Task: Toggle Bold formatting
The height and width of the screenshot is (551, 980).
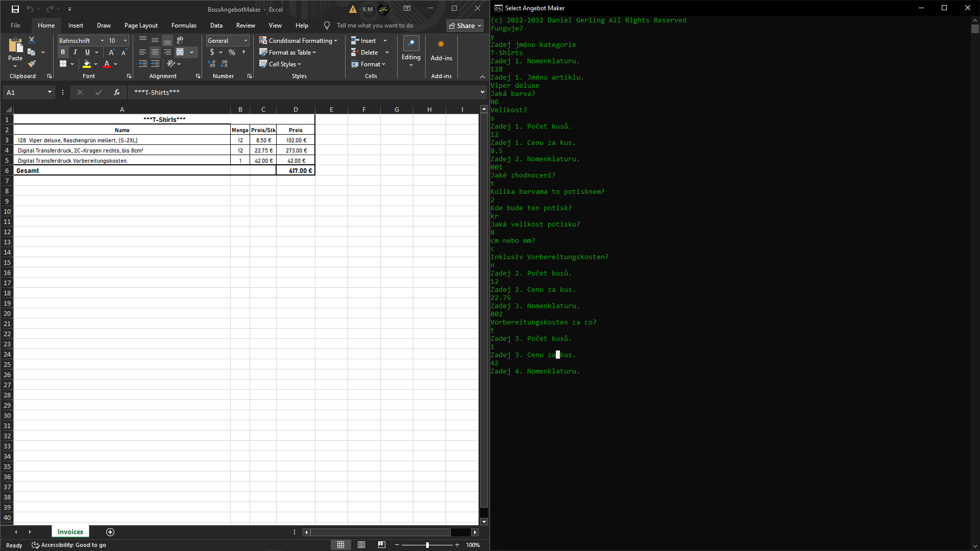Action: (63, 52)
